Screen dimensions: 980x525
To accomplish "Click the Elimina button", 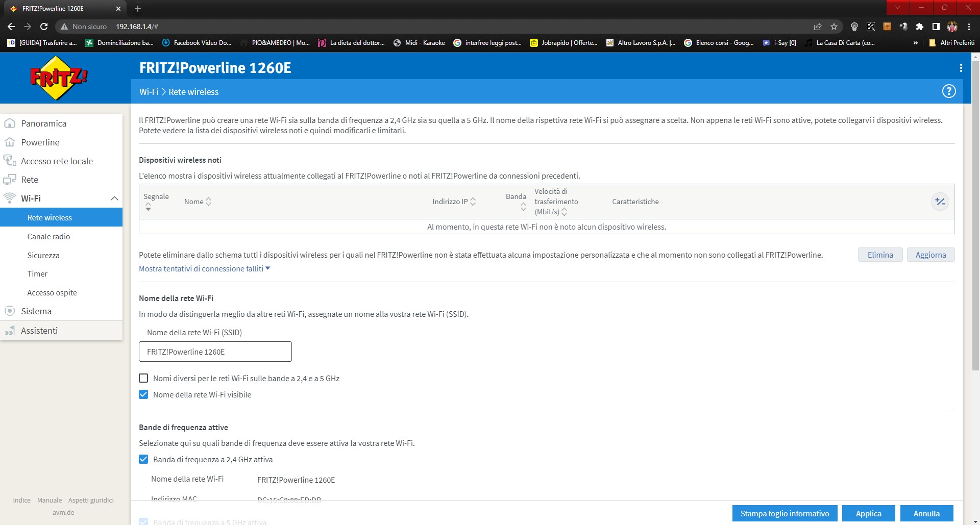I will (880, 255).
